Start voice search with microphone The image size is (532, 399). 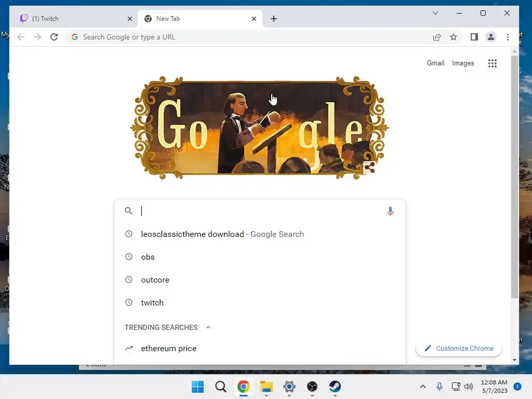(390, 211)
